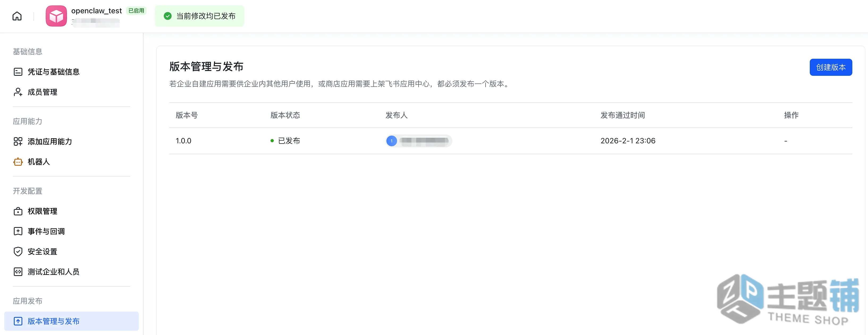Open the openclaw_test pink app logo

(56, 16)
